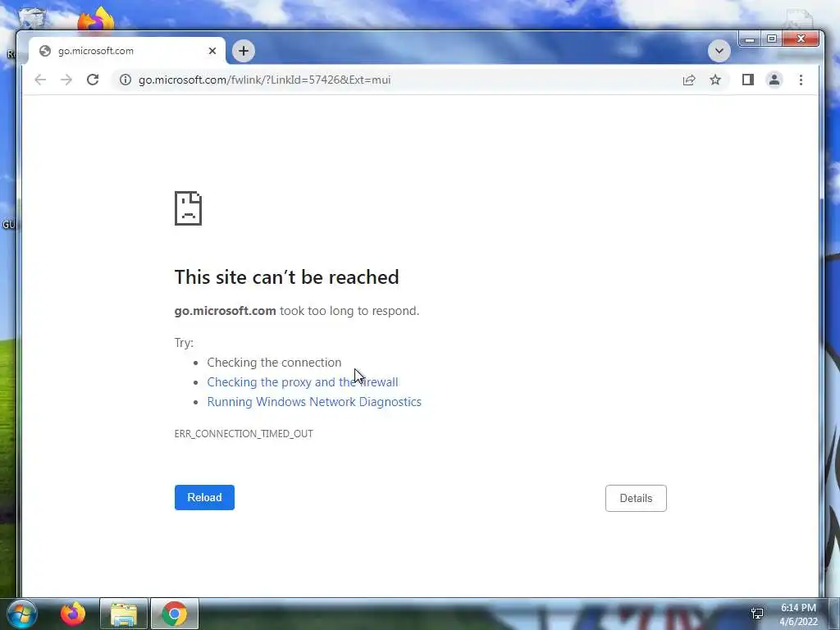Screen dimensions: 840x630
Task: Click the network tray icon
Action: 757,614
